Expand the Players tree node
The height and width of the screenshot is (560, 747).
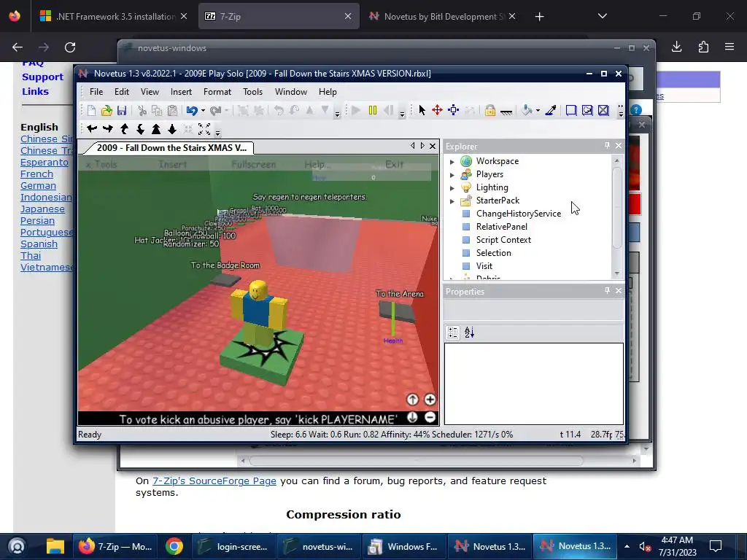tap(452, 175)
